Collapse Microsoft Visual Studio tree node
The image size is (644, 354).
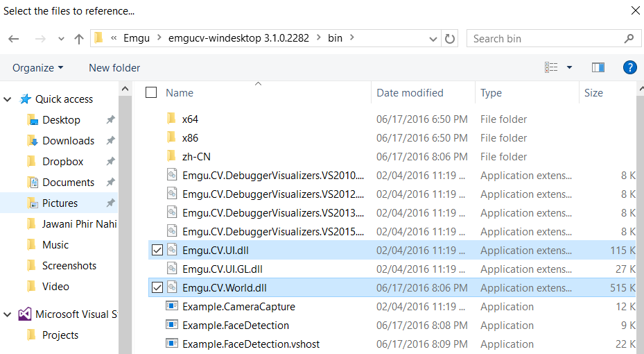[8, 314]
